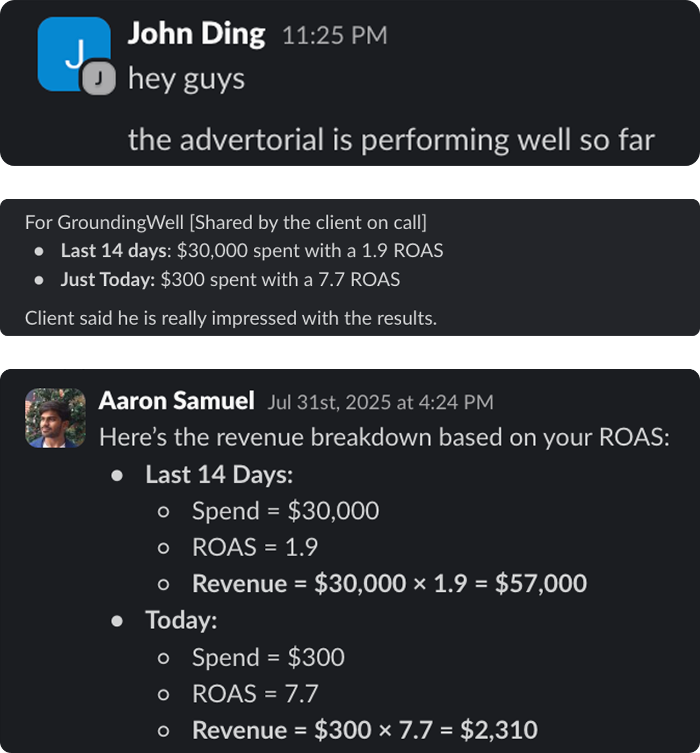
Task: Click the "Last 14 Days:" bullet heading
Action: coord(219,474)
